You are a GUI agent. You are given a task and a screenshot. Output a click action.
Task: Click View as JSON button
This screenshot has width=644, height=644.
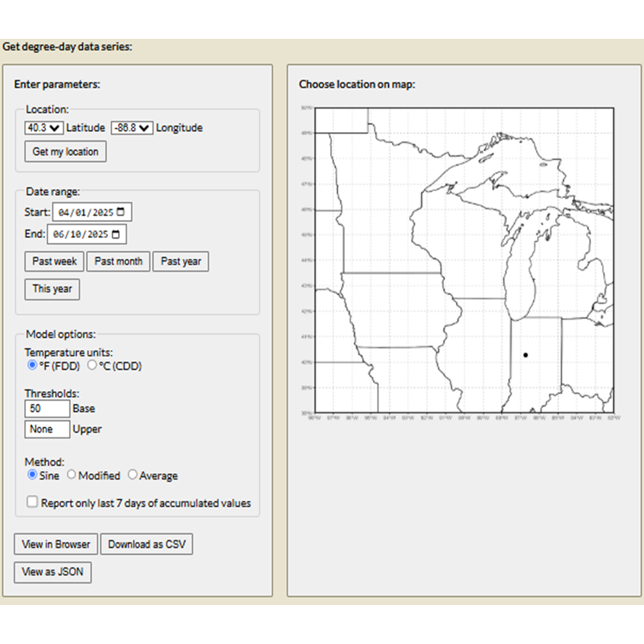tap(52, 572)
